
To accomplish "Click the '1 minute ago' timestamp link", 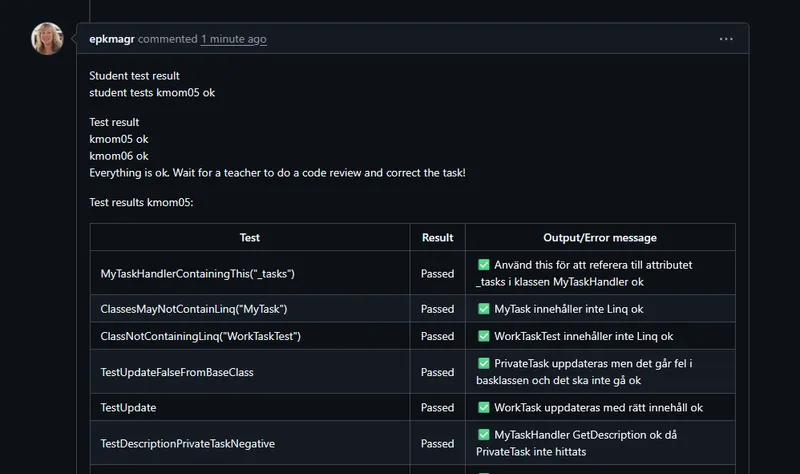I will (x=233, y=39).
